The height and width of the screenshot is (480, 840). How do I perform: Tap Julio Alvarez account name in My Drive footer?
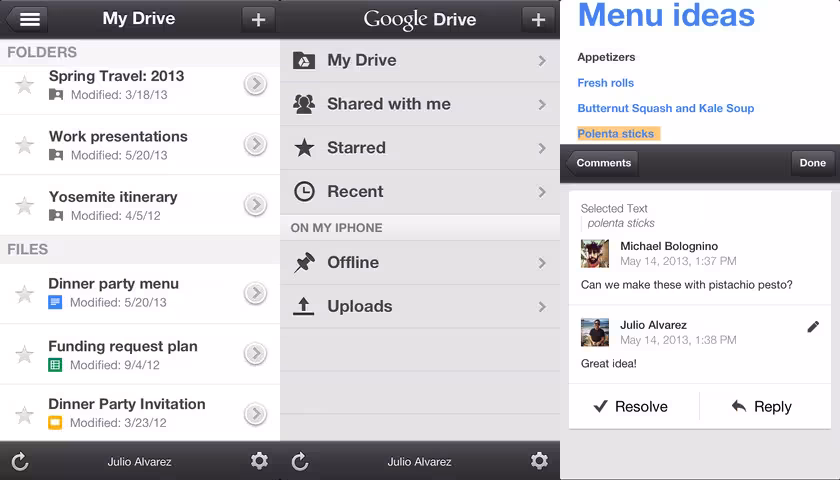139,462
